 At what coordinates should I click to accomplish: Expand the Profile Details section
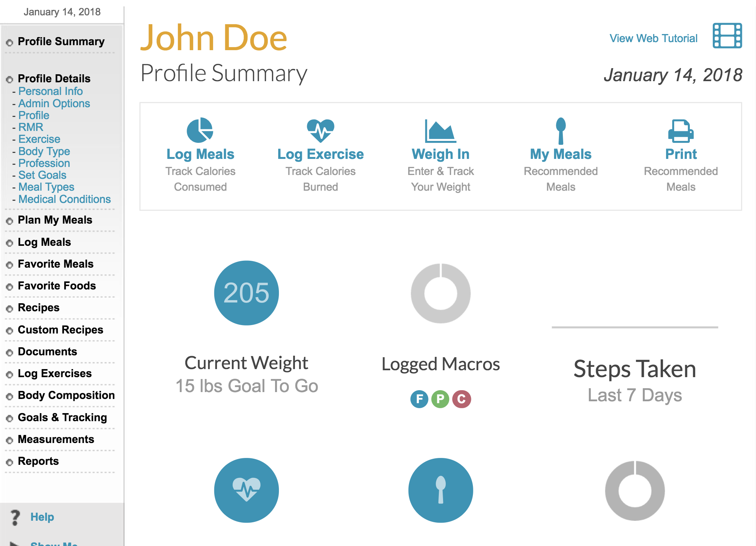54,78
